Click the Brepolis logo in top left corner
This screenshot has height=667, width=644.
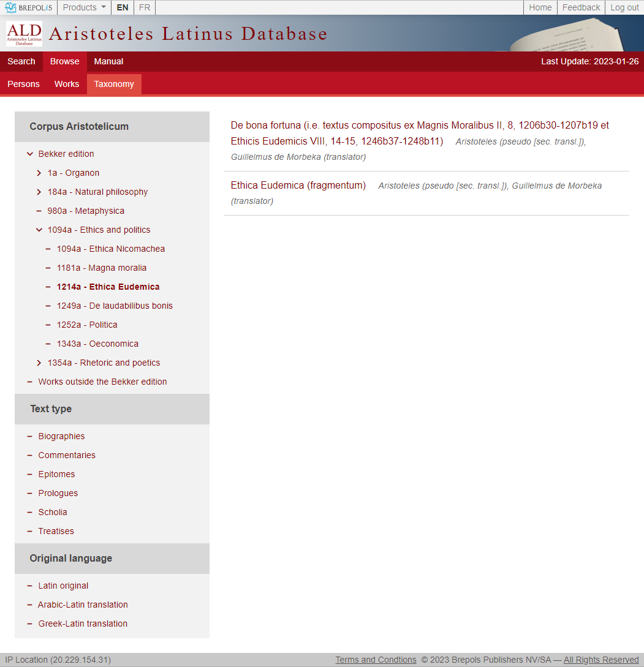click(29, 7)
